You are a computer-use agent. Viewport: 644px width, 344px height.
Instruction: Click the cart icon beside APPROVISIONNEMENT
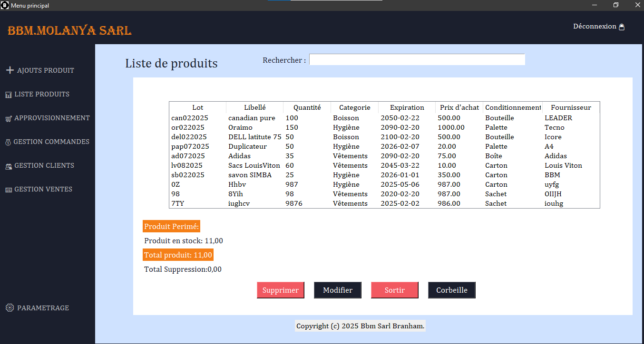coord(8,118)
